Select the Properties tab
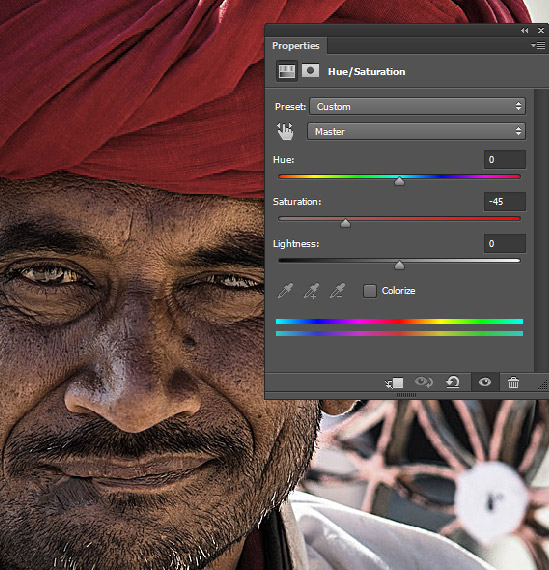This screenshot has height=570, width=549. (296, 46)
